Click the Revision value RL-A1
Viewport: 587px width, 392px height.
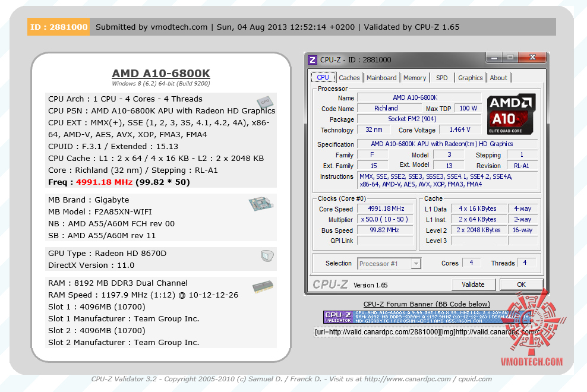(x=522, y=166)
